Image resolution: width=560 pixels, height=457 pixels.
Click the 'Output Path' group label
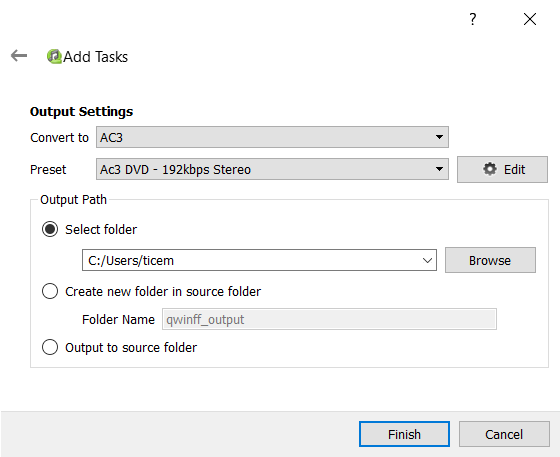(73, 200)
